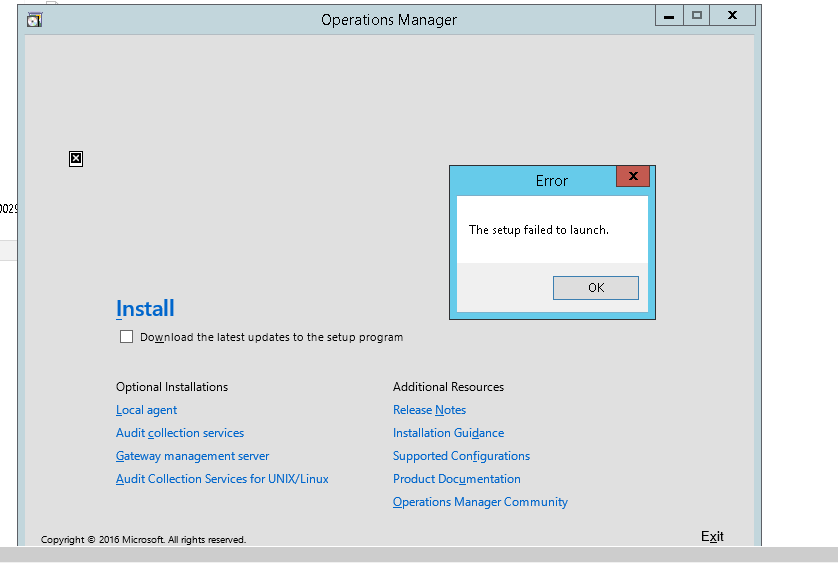Close the Operations Manager window
Screen dimensions: 838x563
coord(732,16)
